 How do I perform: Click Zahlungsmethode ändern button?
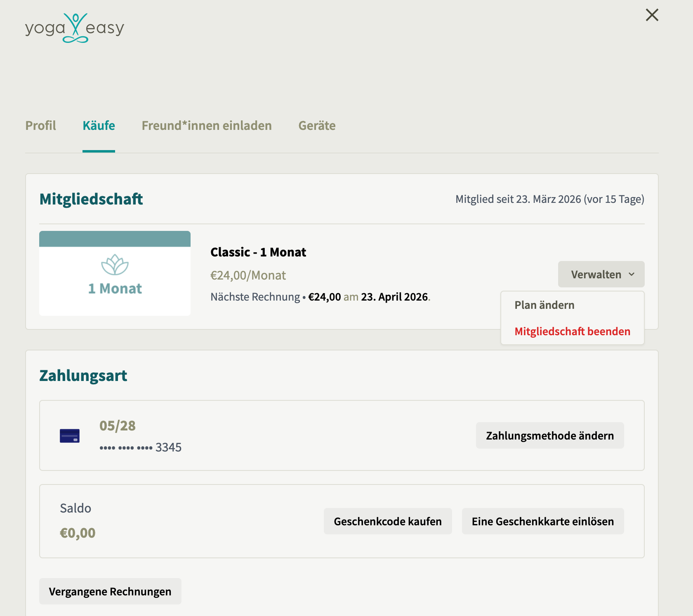[549, 435]
